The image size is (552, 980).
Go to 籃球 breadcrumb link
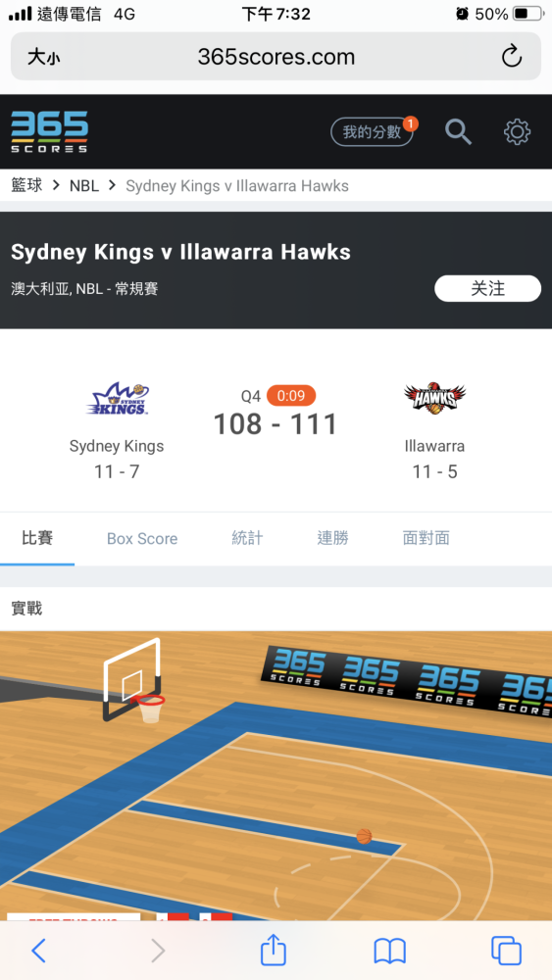pyautogui.click(x=26, y=185)
